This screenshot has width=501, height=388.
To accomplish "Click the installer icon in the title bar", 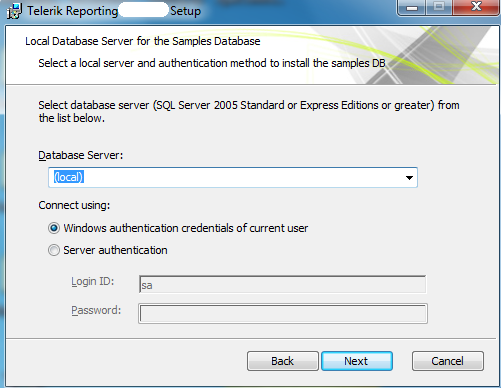I will (14, 11).
